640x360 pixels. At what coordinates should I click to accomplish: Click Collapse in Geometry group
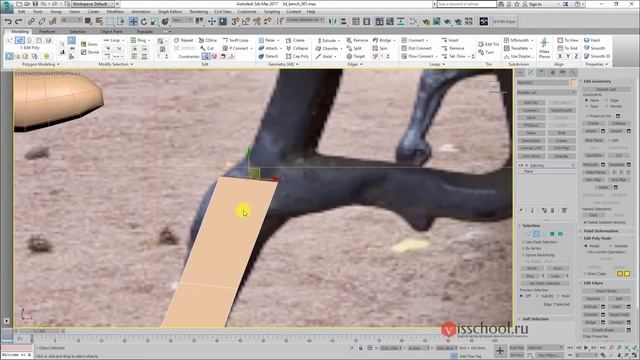pos(297,48)
